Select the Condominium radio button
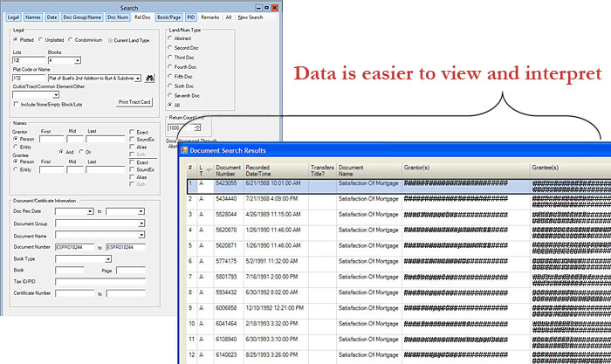Image resolution: width=611 pixels, height=364 pixels. pyautogui.click(x=71, y=40)
